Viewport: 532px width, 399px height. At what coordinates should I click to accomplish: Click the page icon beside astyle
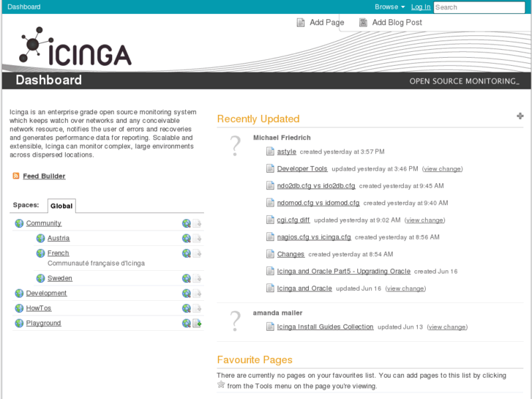(x=270, y=152)
